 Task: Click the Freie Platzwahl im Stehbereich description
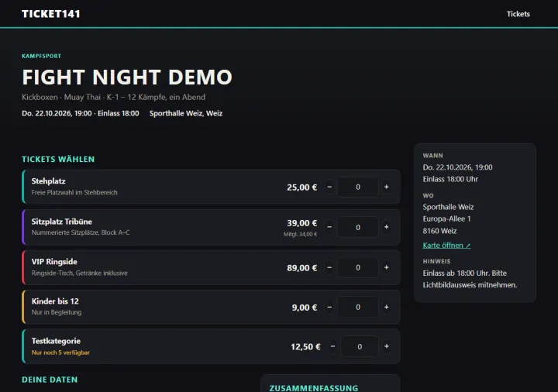(74, 192)
